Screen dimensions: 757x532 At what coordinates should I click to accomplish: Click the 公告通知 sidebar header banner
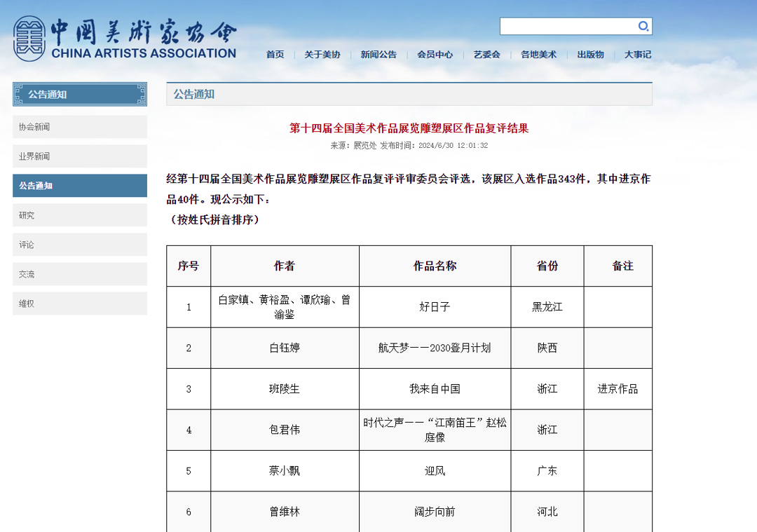pos(80,95)
